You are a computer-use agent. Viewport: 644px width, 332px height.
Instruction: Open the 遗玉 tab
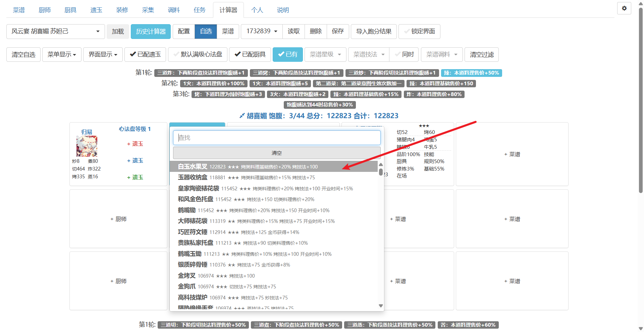point(96,10)
